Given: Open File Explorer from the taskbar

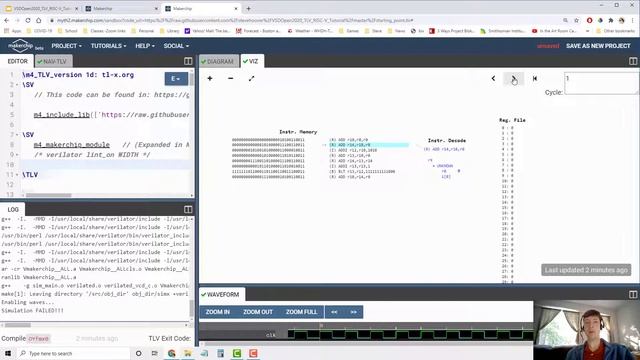Looking at the screenshot, I should pyautogui.click(x=188, y=353).
